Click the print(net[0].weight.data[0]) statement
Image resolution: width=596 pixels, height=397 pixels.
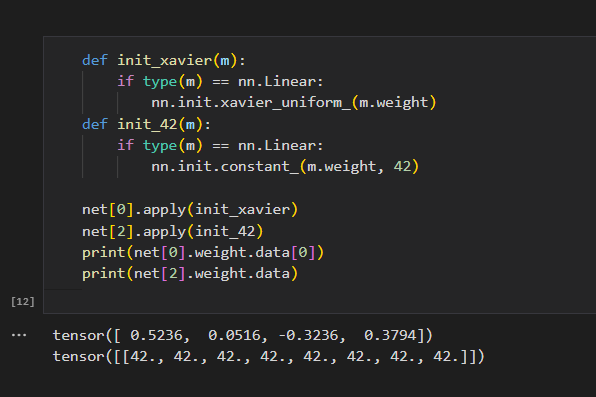pyautogui.click(x=203, y=252)
